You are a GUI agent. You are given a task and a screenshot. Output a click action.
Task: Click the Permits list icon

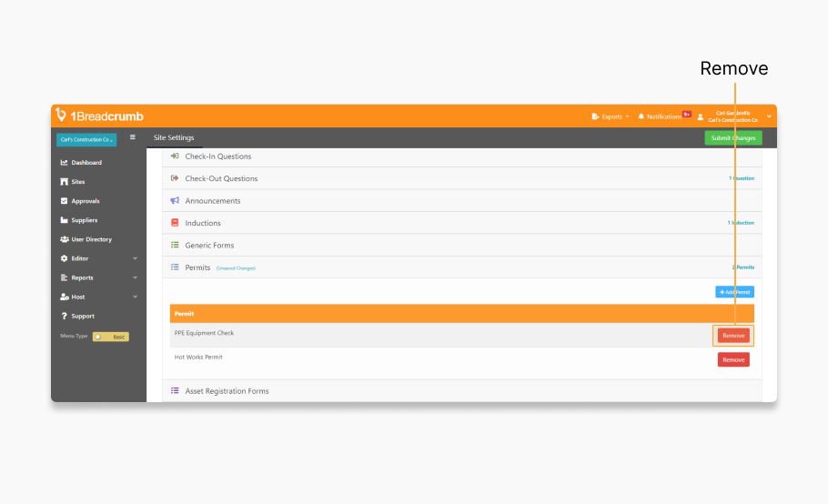click(x=175, y=267)
